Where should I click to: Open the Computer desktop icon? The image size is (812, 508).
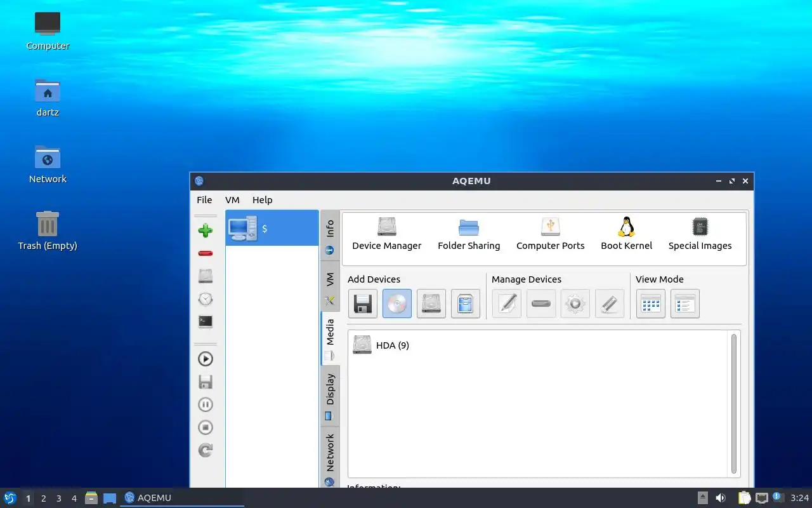(48, 31)
